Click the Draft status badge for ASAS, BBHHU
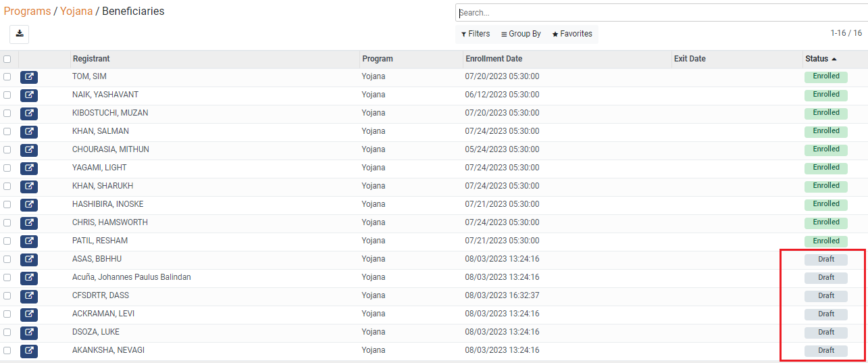 coord(825,260)
